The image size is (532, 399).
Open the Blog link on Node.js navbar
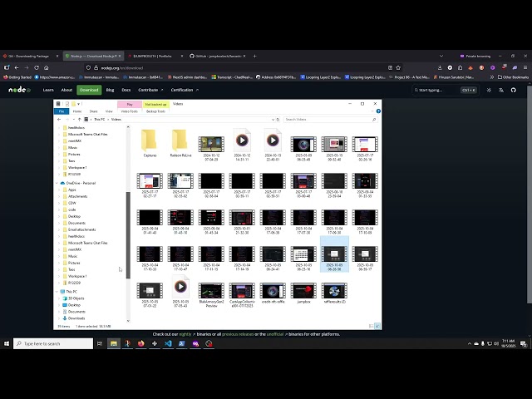coord(111,90)
